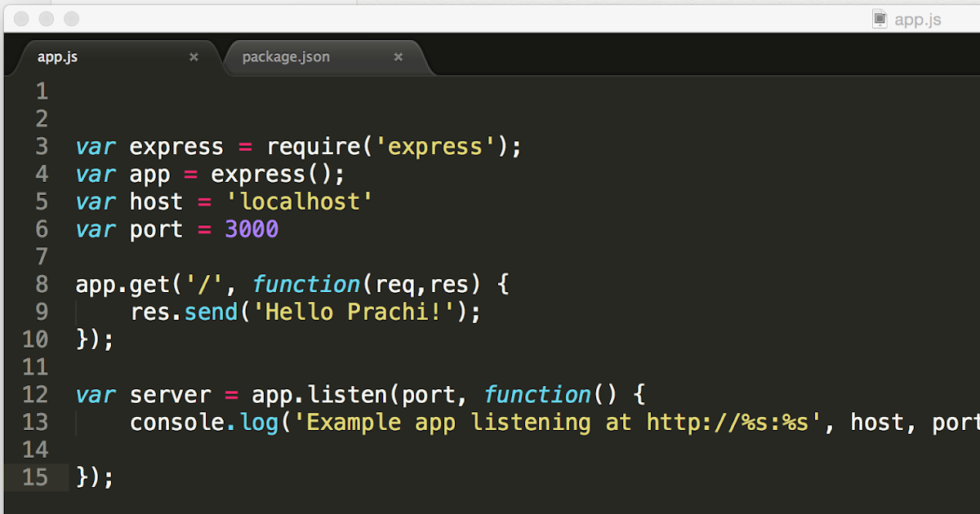Minimize the window with the middle title button
Screen dimensions: 980x514
47,18
